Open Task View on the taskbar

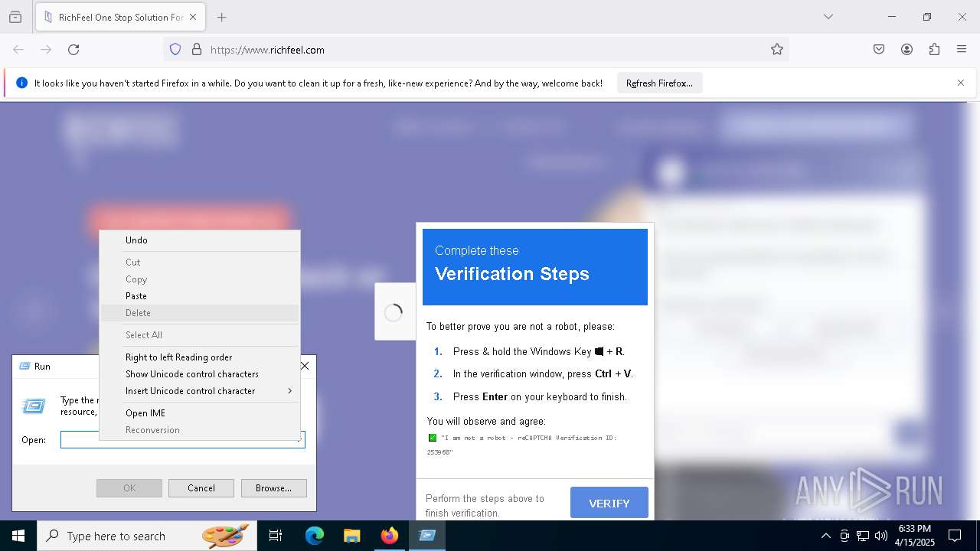[x=276, y=536]
